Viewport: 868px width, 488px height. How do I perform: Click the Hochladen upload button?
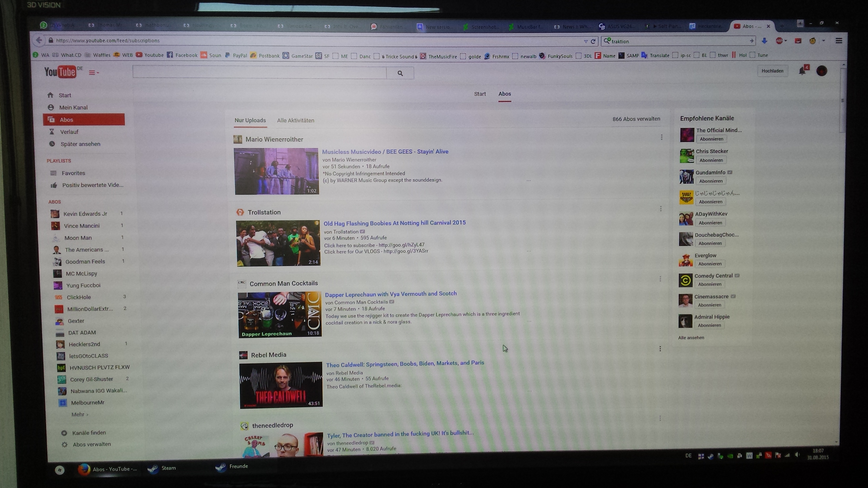772,71
